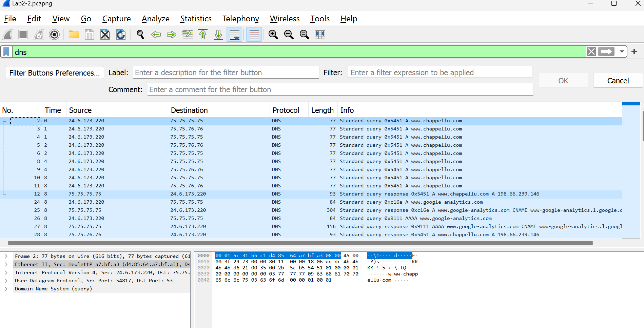Screen dimensions: 644x328
Task: Sort packets by No. column
Action: (x=21, y=110)
